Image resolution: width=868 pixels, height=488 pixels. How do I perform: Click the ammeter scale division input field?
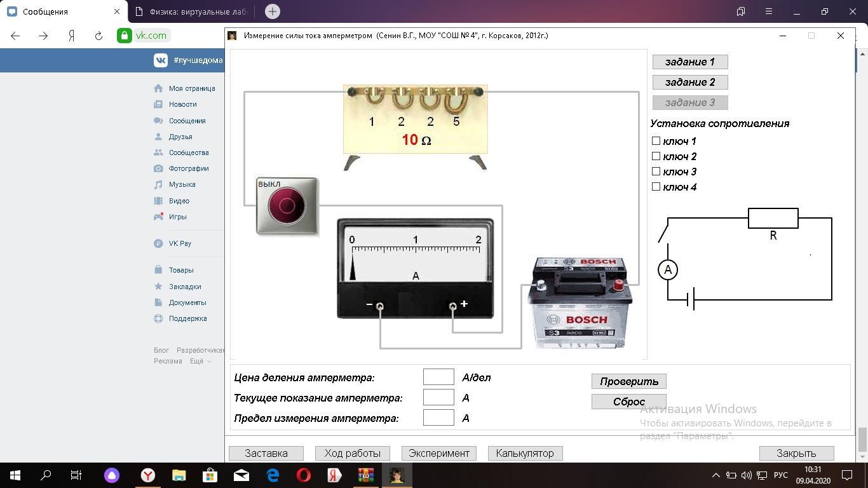[438, 377]
